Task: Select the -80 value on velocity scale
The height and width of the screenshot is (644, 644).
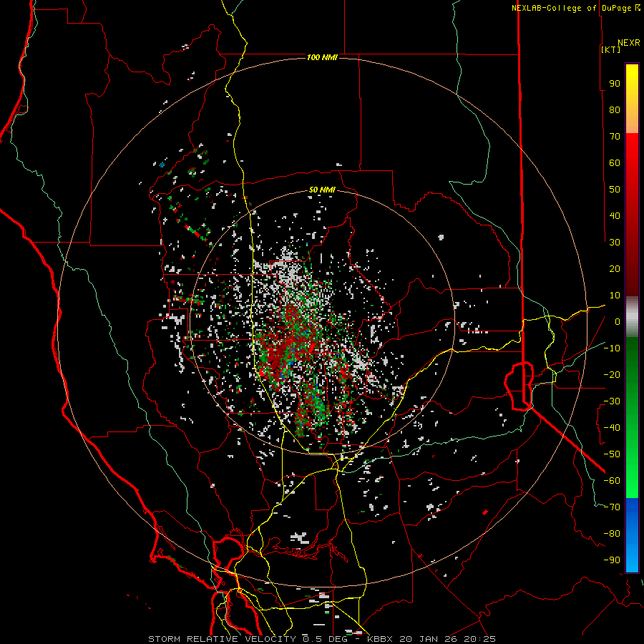Action: 612,534
